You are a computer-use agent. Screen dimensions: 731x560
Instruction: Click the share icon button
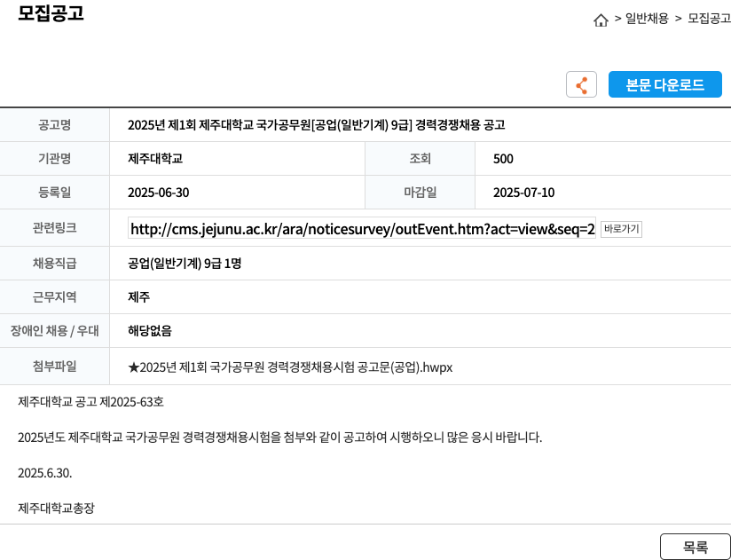581,84
